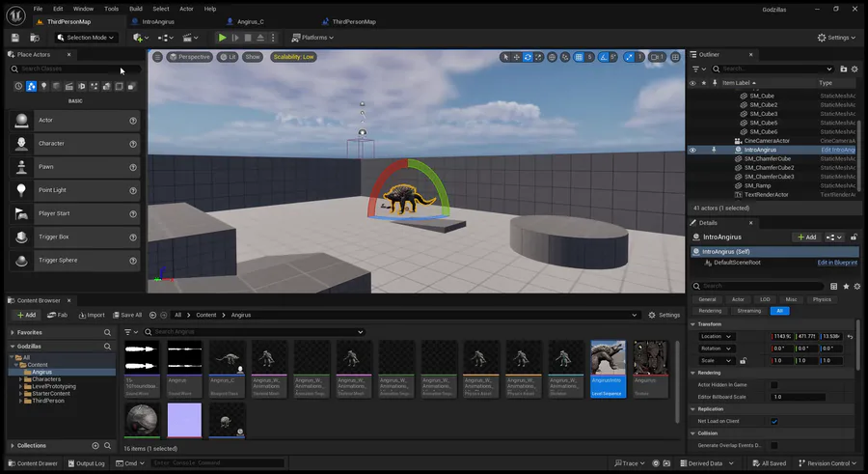This screenshot has height=474, width=868.
Task: Click the Stop simulation square button
Action: point(248,38)
